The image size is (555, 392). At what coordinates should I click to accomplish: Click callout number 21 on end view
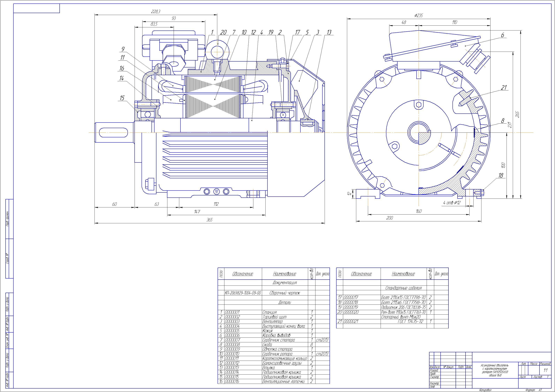pyautogui.click(x=504, y=88)
